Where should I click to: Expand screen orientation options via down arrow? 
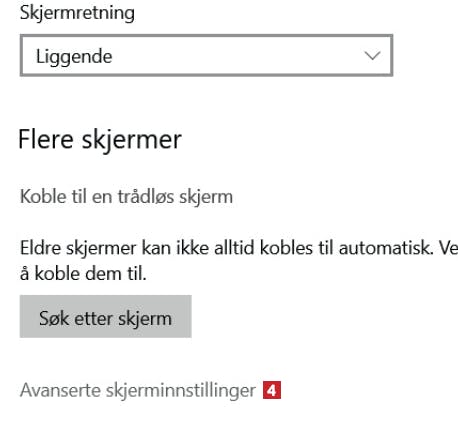point(372,56)
